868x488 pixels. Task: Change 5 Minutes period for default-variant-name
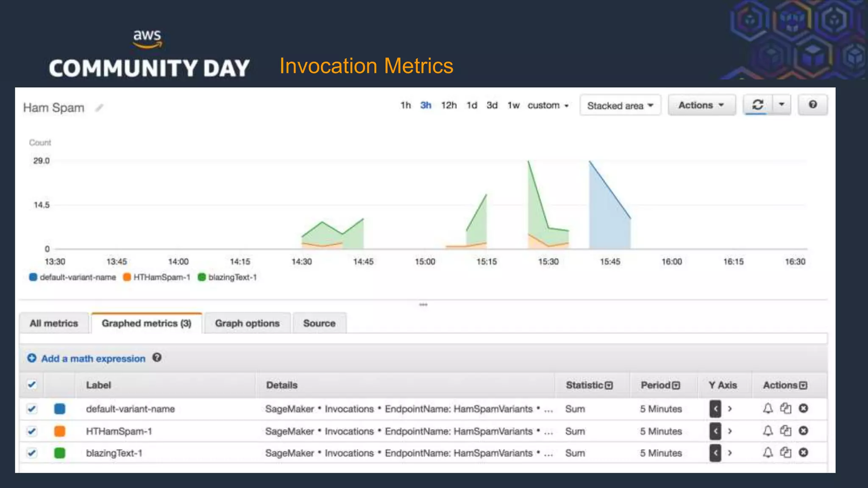(x=661, y=409)
